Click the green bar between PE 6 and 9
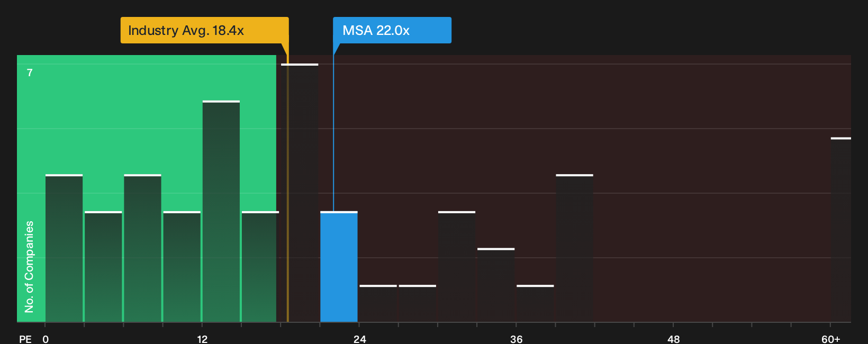Image resolution: width=868 pixels, height=344 pixels. (142, 248)
